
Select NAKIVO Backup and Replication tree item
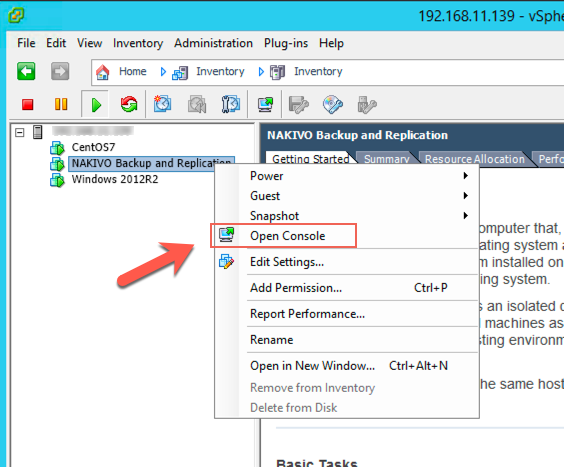(151, 163)
